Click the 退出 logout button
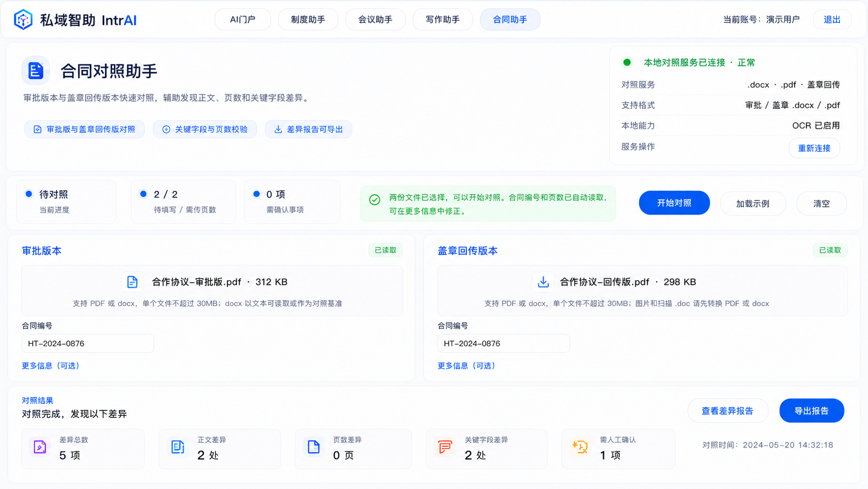 [832, 20]
